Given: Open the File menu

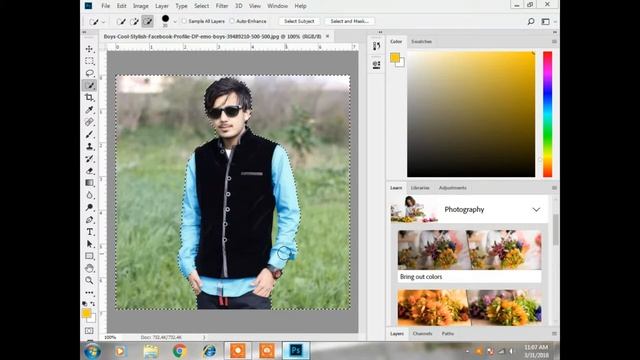Looking at the screenshot, I should (106, 6).
